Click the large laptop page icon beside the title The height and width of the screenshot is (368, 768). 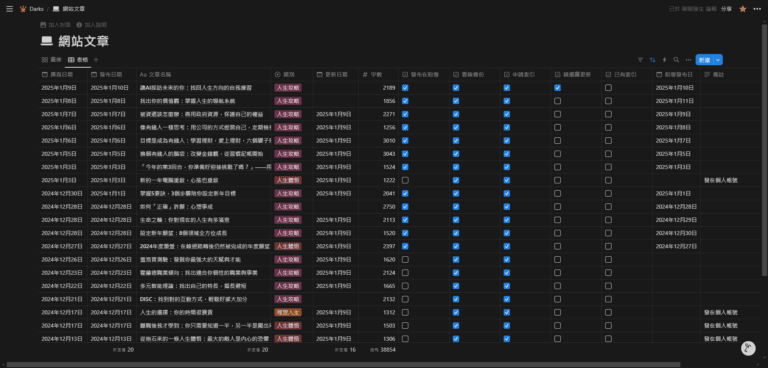pos(47,42)
